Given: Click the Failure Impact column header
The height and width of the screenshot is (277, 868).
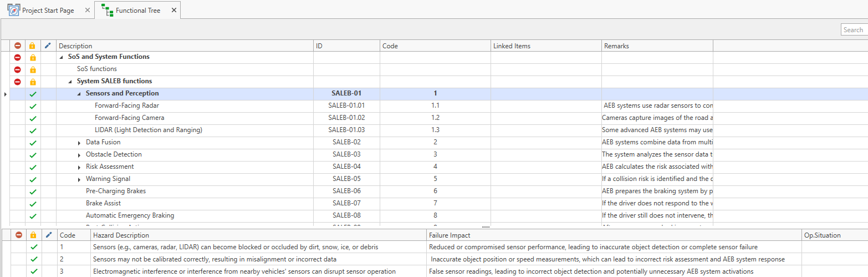Looking at the screenshot, I should pos(450,235).
